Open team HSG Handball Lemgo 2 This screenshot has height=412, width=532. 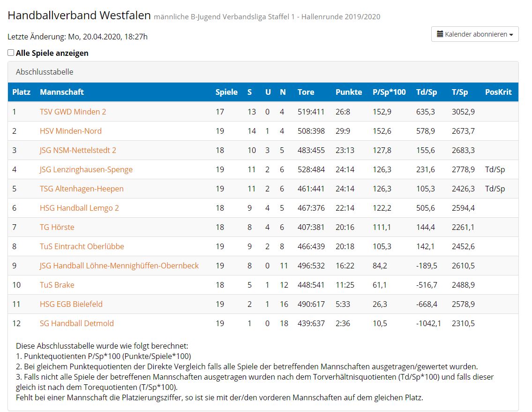tap(79, 208)
